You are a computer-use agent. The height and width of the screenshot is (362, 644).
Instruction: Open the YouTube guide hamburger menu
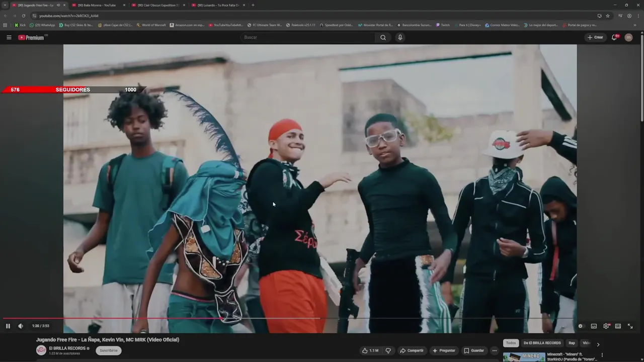9,37
